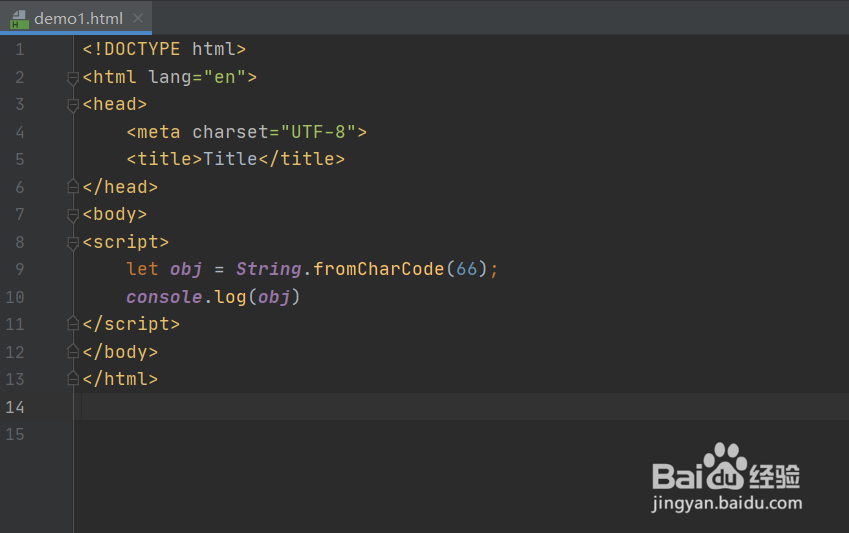The height and width of the screenshot is (533, 849).
Task: Click the </body> fold end marker
Action: point(73,352)
